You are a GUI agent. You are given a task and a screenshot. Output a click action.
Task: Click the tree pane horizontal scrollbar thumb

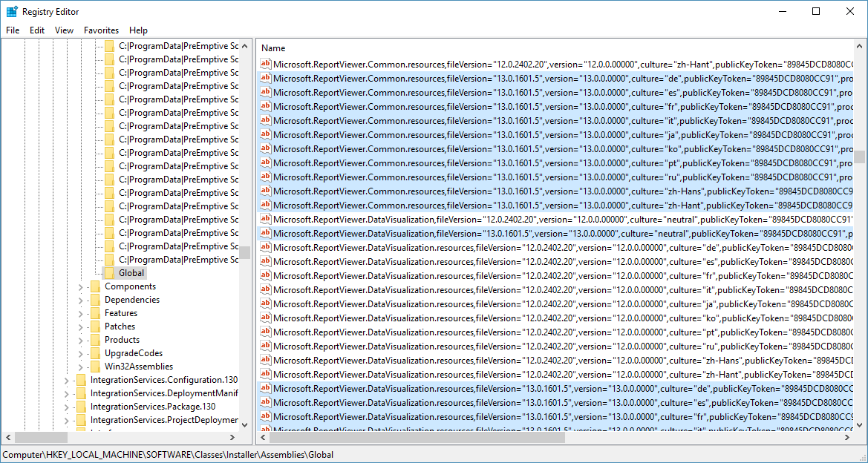tap(36, 438)
